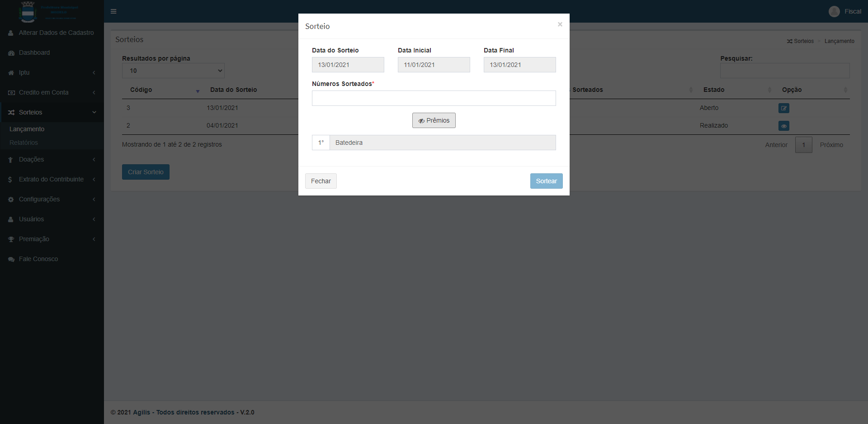This screenshot has width=868, height=424.
Task: Click the hamburger menu icon in top bar
Action: pyautogui.click(x=113, y=11)
